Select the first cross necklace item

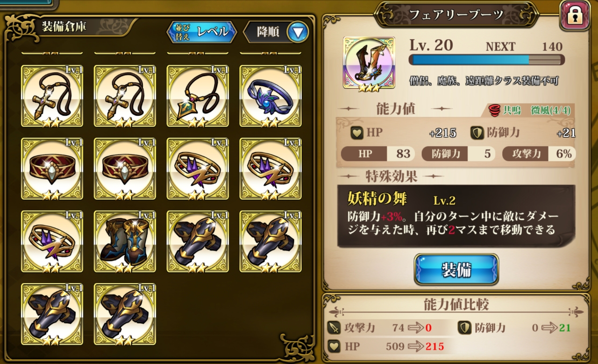[x=52, y=96]
